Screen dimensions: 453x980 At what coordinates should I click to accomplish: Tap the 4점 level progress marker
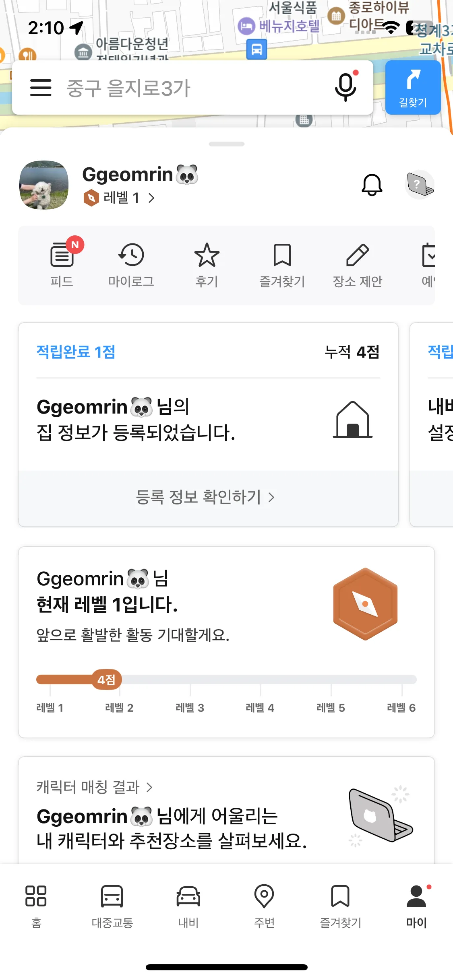coord(107,679)
